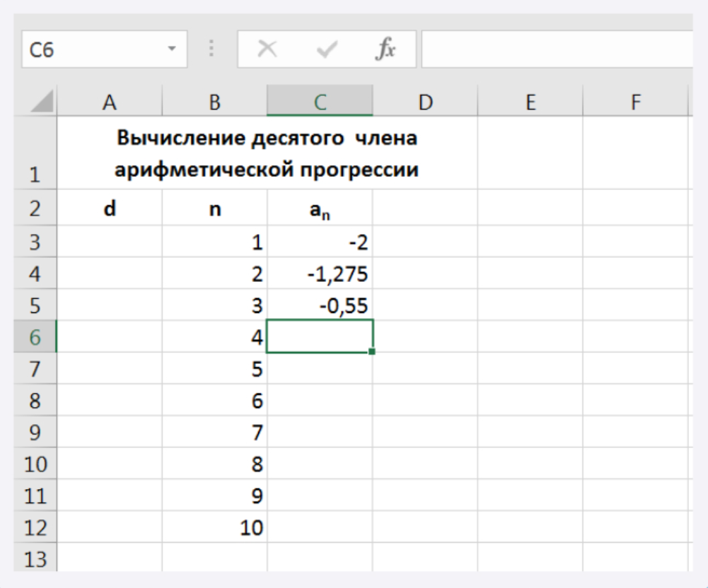Click the cell containing -1,275
The image size is (708, 588).
tap(320, 274)
